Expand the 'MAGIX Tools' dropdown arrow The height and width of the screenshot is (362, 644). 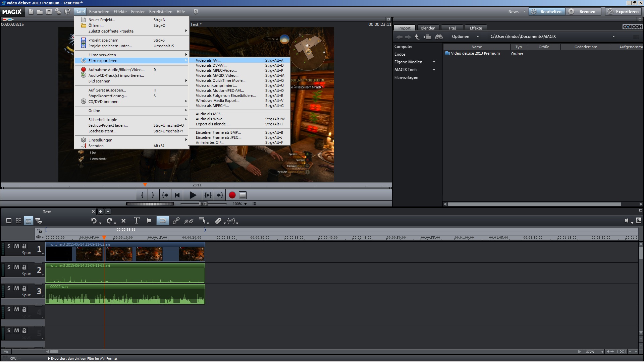pyautogui.click(x=434, y=70)
